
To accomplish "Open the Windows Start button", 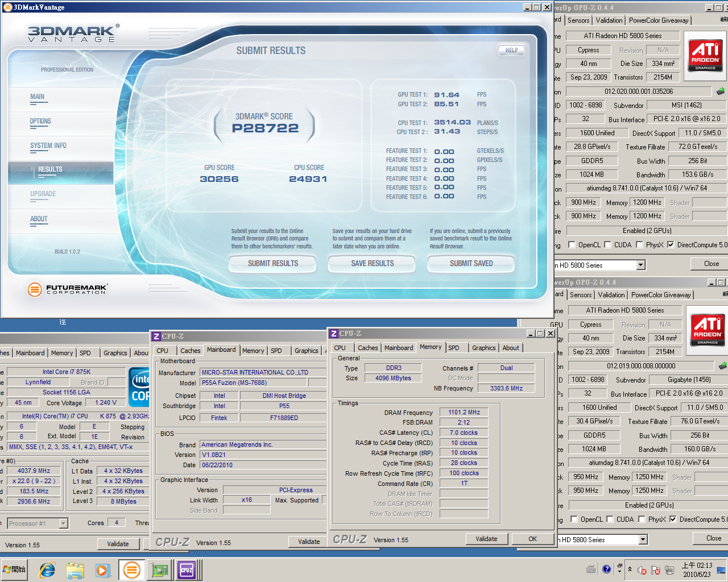I will [x=14, y=569].
